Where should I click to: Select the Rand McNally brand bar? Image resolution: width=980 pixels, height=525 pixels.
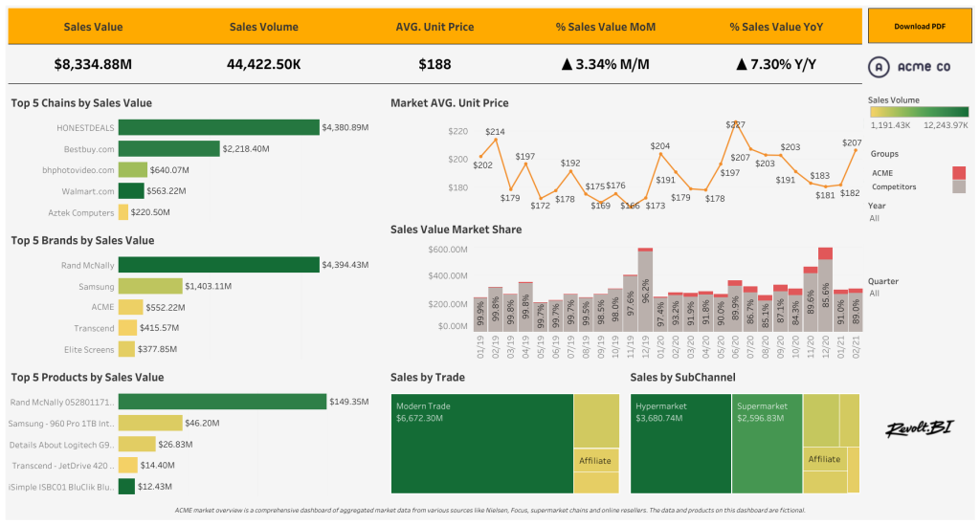point(219,265)
